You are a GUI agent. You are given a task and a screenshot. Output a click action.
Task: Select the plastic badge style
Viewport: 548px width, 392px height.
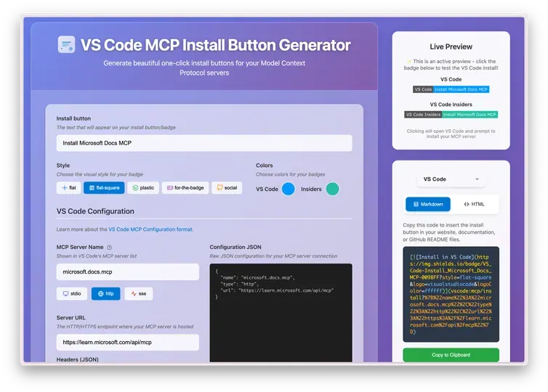coord(143,188)
